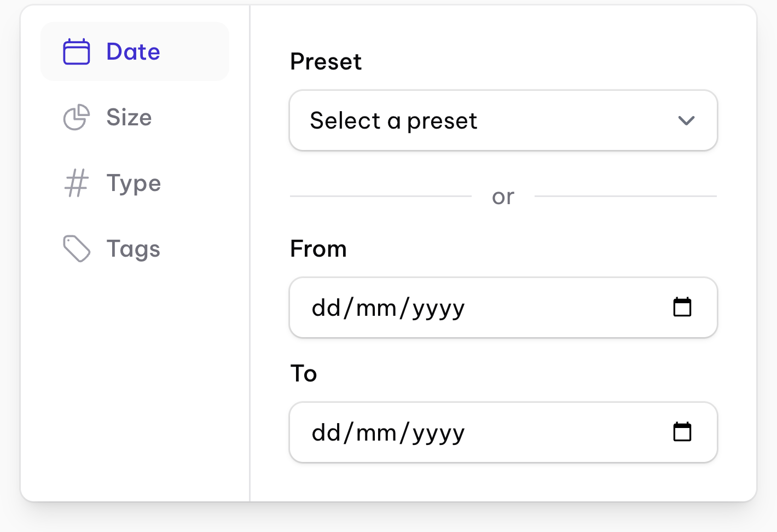Click the day segment in the From date field
The height and width of the screenshot is (532, 777).
point(326,308)
